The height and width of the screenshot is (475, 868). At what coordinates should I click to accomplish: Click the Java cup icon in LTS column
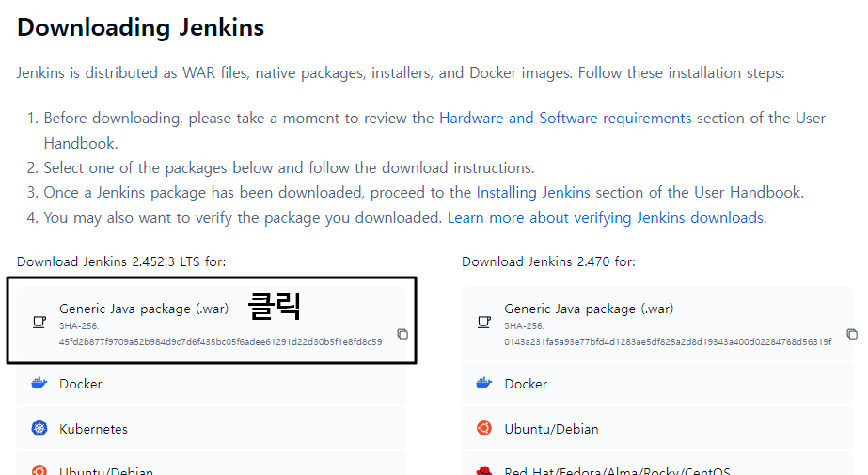39,323
